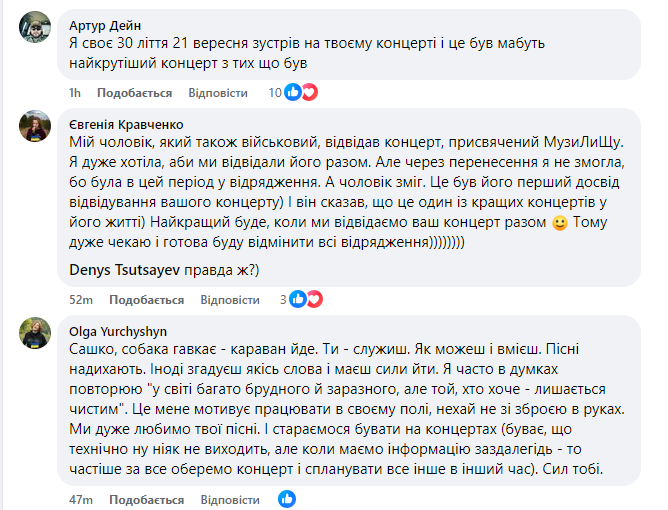Click Olga Yurchyshyn's profile avatar

[x=34, y=332]
